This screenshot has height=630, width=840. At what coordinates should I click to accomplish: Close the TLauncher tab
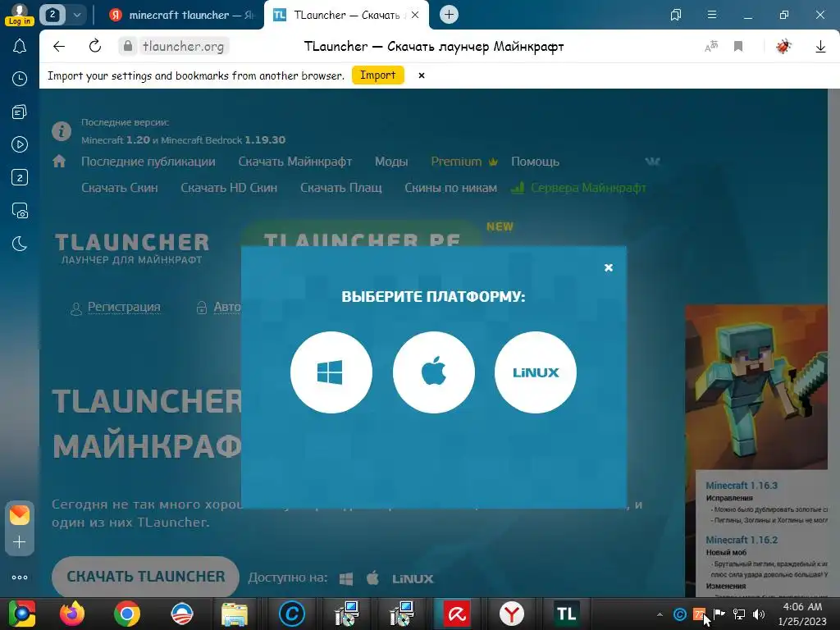(414, 15)
